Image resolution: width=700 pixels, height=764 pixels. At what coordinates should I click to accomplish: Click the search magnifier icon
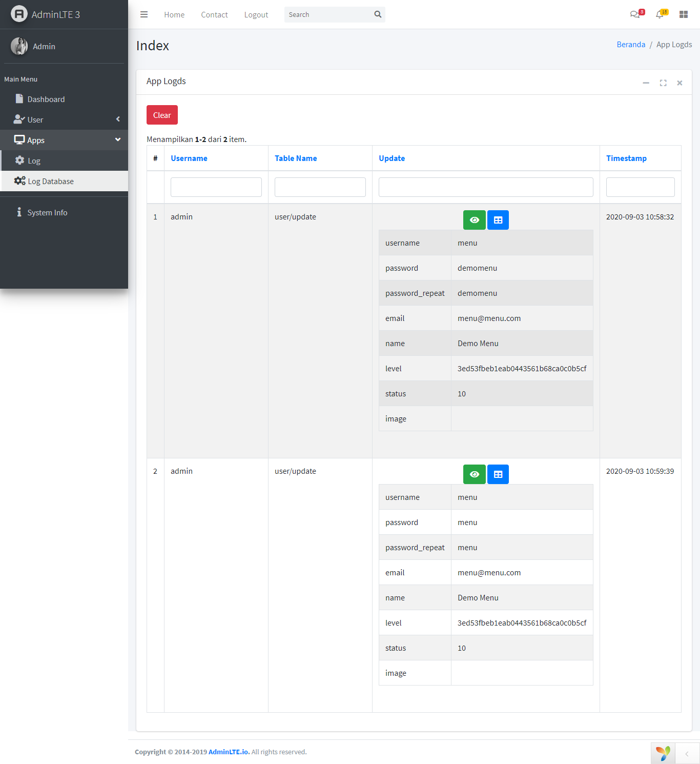(378, 14)
